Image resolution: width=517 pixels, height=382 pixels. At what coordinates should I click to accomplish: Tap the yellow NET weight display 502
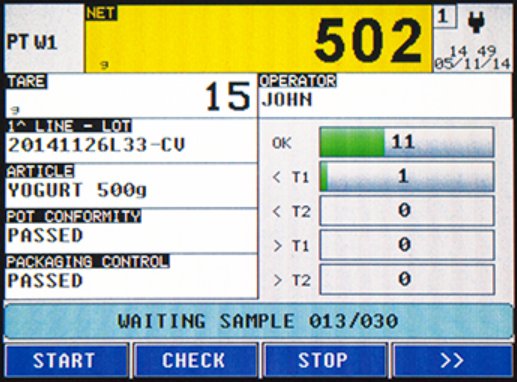(x=259, y=39)
